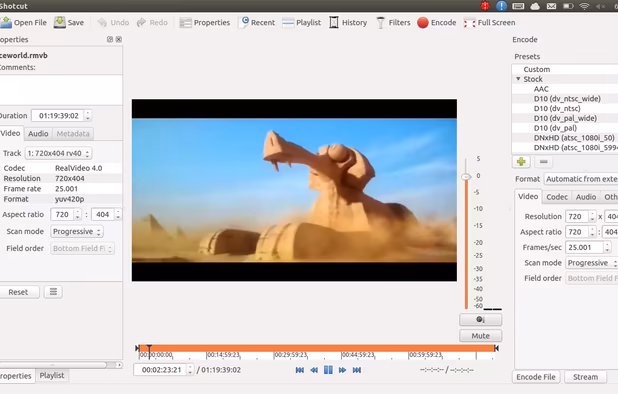Step the current timecode spinner arrows
Image resolution: width=618 pixels, height=394 pixels.
[190, 370]
